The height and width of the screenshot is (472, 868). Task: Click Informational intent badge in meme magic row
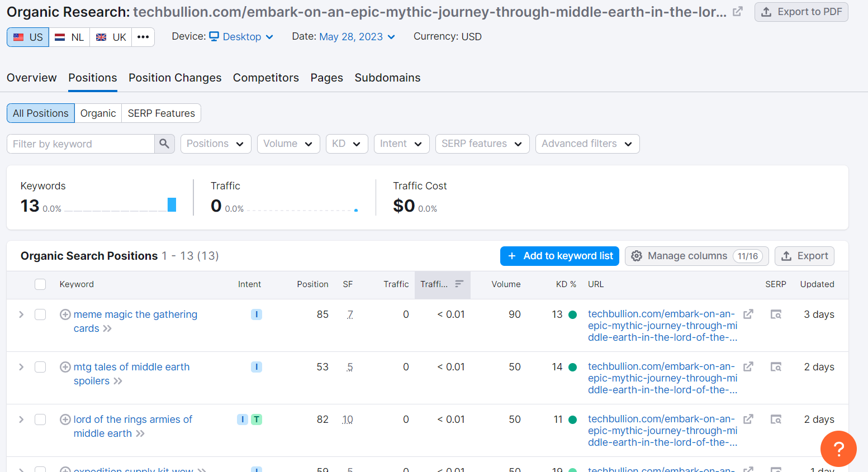pos(257,314)
